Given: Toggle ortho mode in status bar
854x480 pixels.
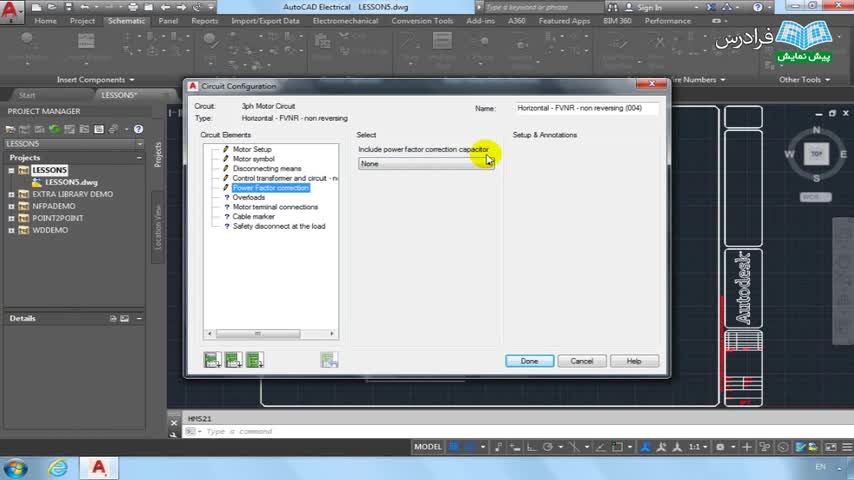Looking at the screenshot, I should [x=532, y=447].
